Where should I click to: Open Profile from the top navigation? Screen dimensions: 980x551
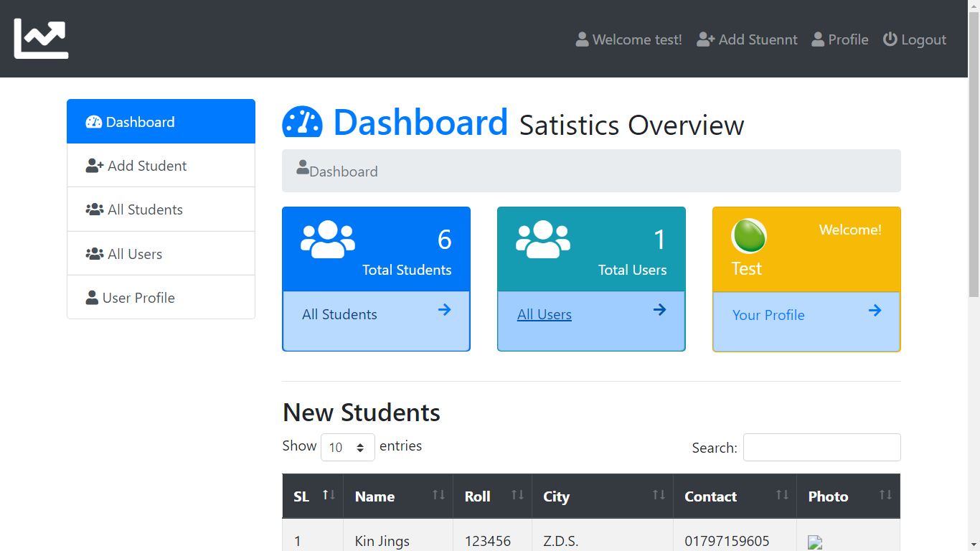tap(839, 39)
